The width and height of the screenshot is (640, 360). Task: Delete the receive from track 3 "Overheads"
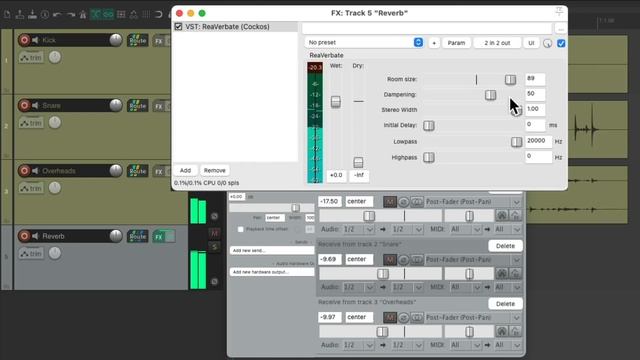pyautogui.click(x=505, y=304)
